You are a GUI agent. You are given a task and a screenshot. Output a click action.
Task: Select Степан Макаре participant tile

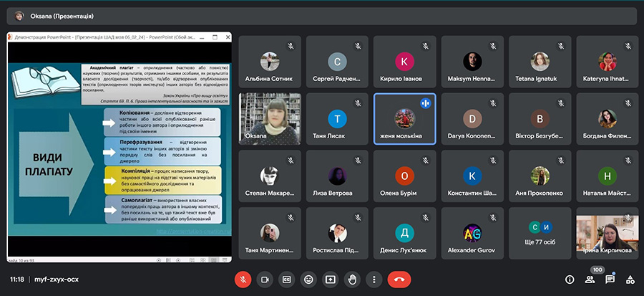pos(270,176)
